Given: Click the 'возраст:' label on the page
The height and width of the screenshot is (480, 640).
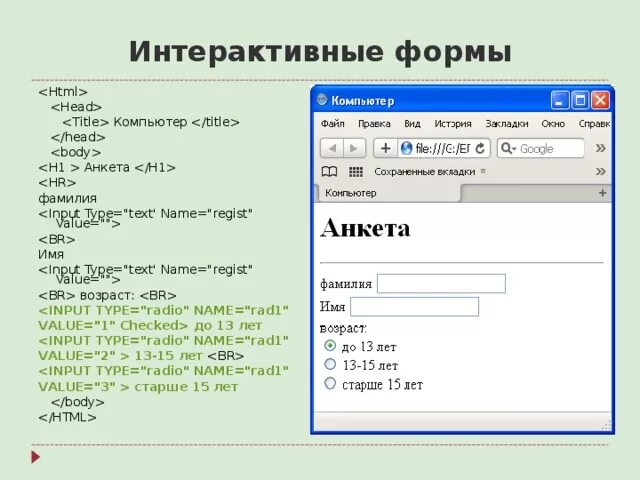Looking at the screenshot, I should (x=343, y=328).
